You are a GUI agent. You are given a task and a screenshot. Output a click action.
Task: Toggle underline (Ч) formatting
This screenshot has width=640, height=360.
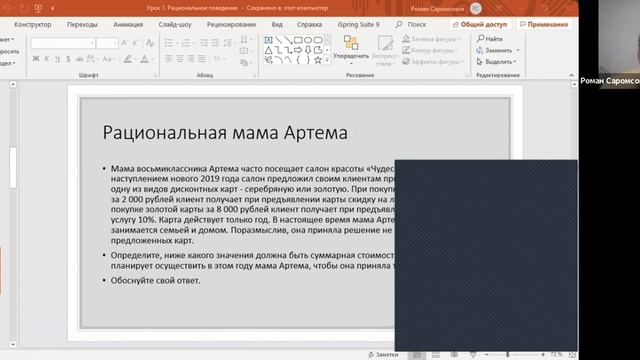pyautogui.click(x=58, y=59)
